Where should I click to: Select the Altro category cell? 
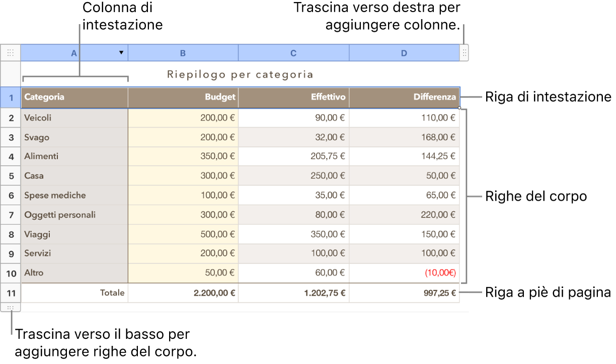pos(74,274)
